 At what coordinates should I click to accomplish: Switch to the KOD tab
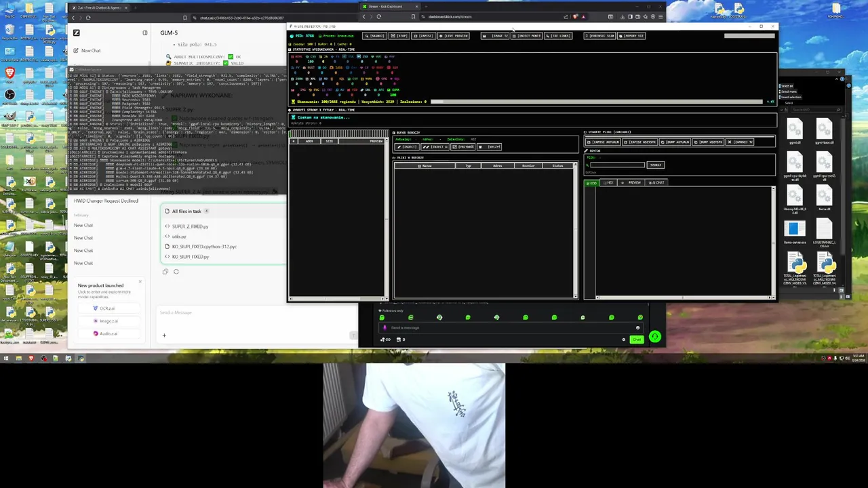[x=592, y=183]
